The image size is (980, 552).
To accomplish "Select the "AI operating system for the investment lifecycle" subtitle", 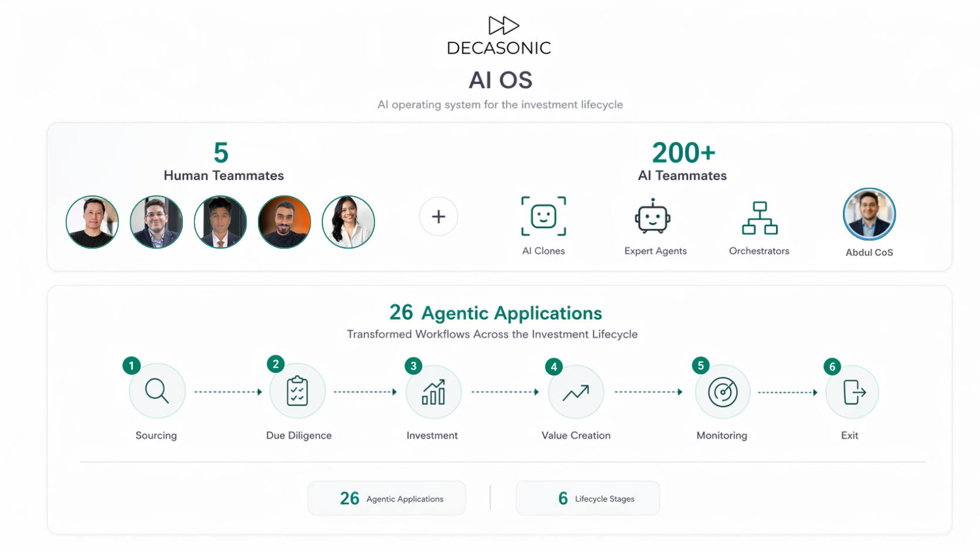I will tap(500, 104).
